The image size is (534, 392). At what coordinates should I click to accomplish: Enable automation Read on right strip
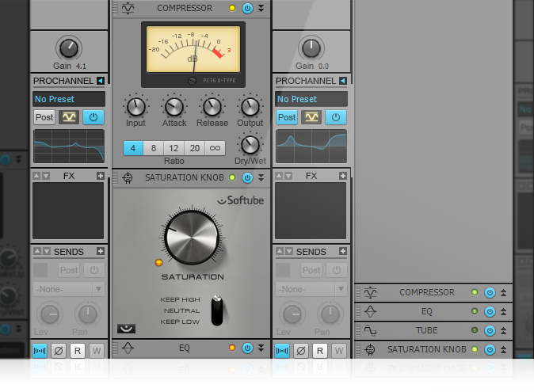click(320, 351)
